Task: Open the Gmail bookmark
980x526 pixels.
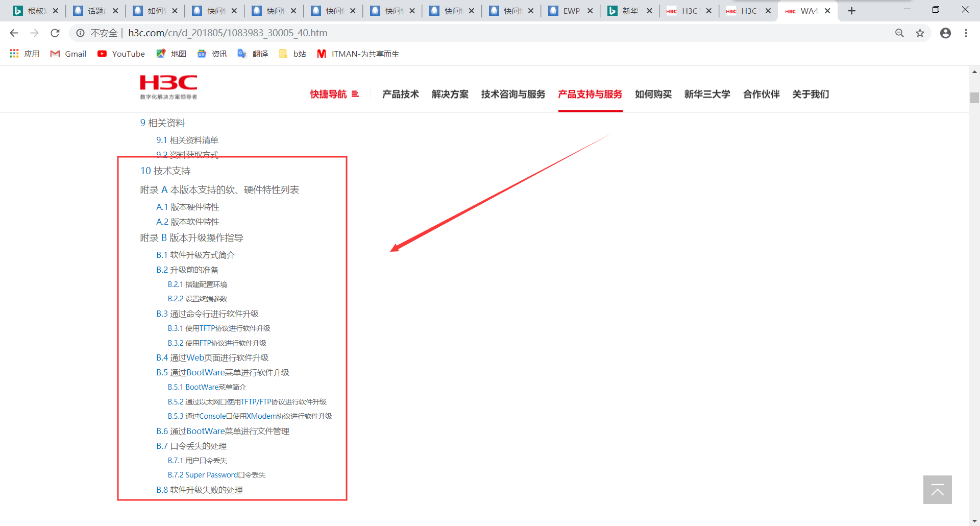Action: (x=68, y=54)
